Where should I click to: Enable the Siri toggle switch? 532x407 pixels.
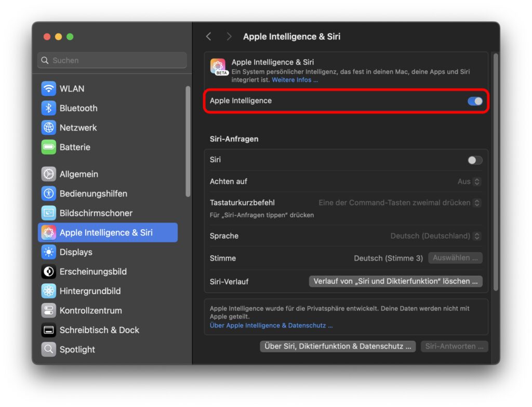[475, 160]
